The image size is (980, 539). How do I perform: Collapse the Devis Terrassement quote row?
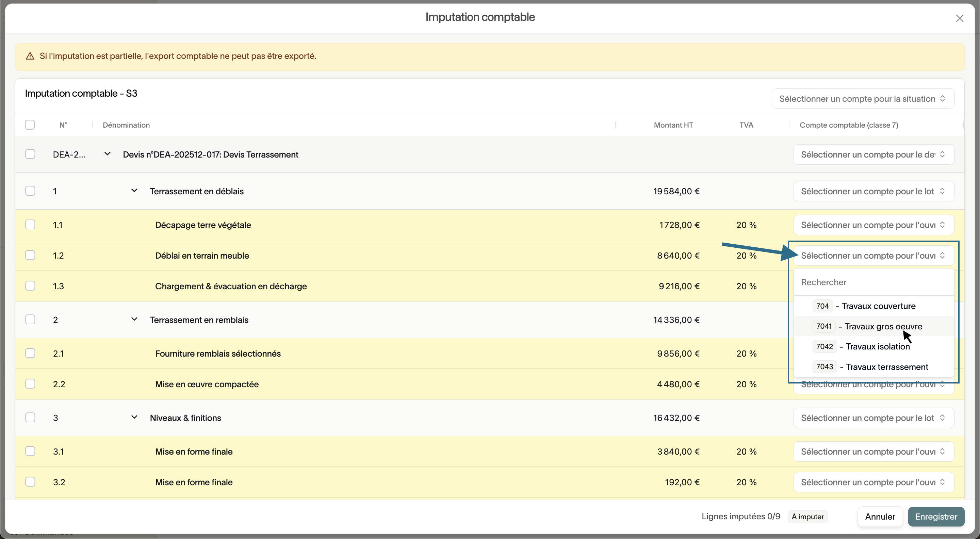click(x=107, y=154)
